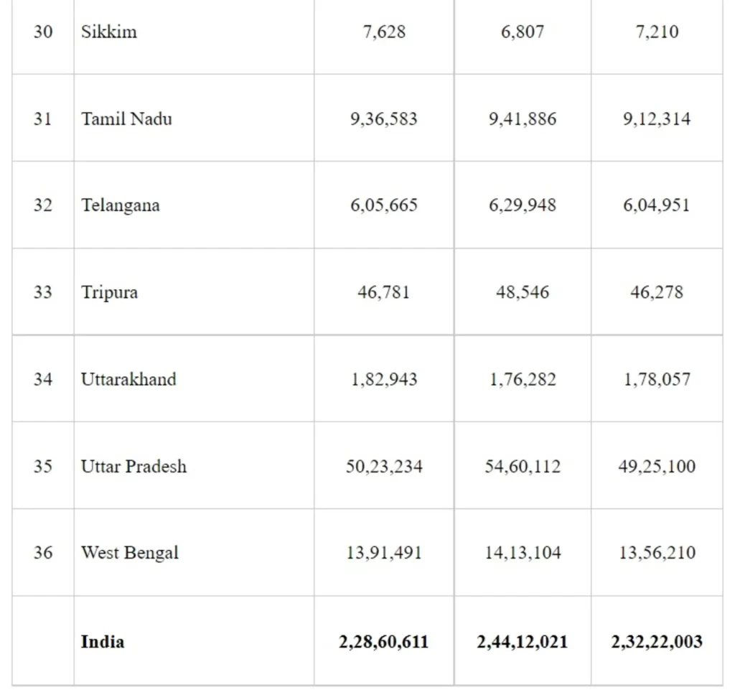This screenshot has height=700, width=735.
Task: Select the 48,546 Tripura cell
Action: click(523, 292)
